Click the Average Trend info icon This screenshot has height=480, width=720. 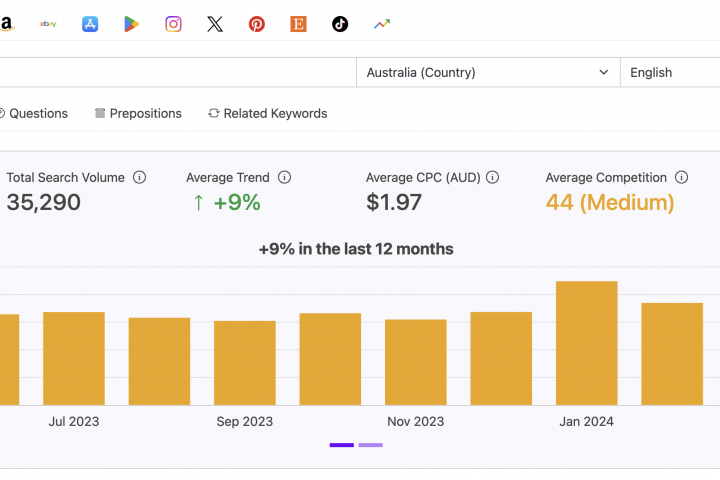(x=285, y=177)
